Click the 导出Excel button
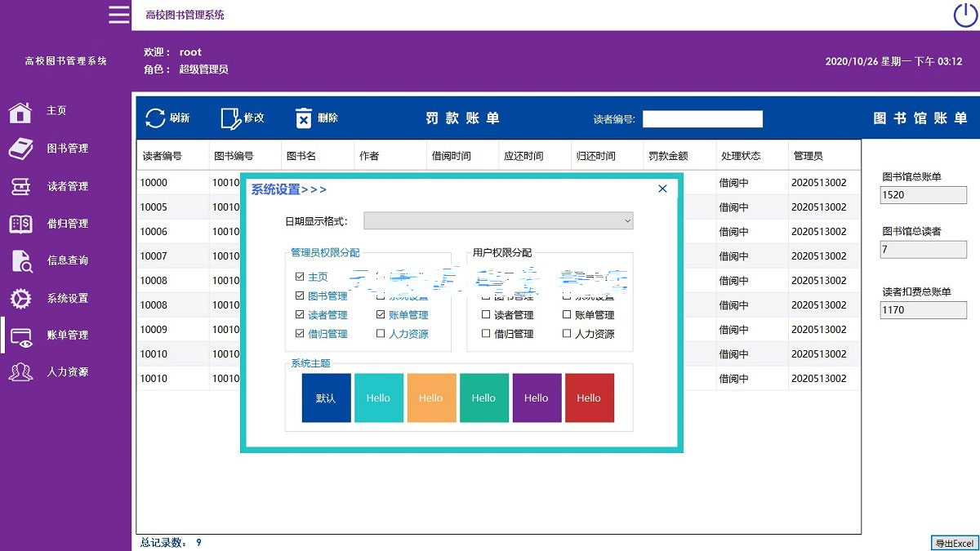The image size is (980, 551). [954, 544]
